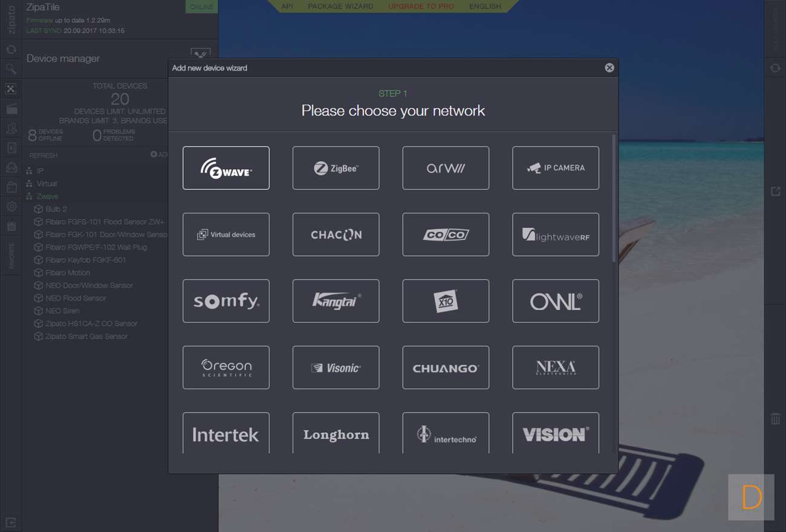Select Fibaro FGWPE/F-102 Wall Plug device

point(91,247)
